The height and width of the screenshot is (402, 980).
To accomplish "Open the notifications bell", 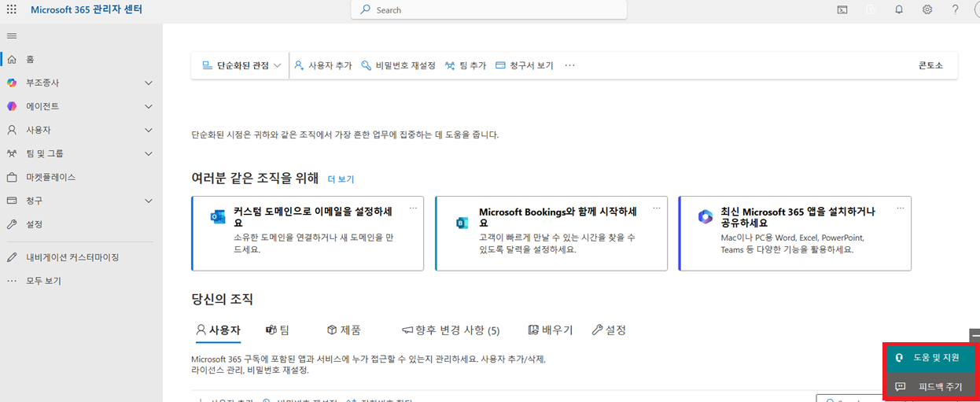I will (x=899, y=9).
